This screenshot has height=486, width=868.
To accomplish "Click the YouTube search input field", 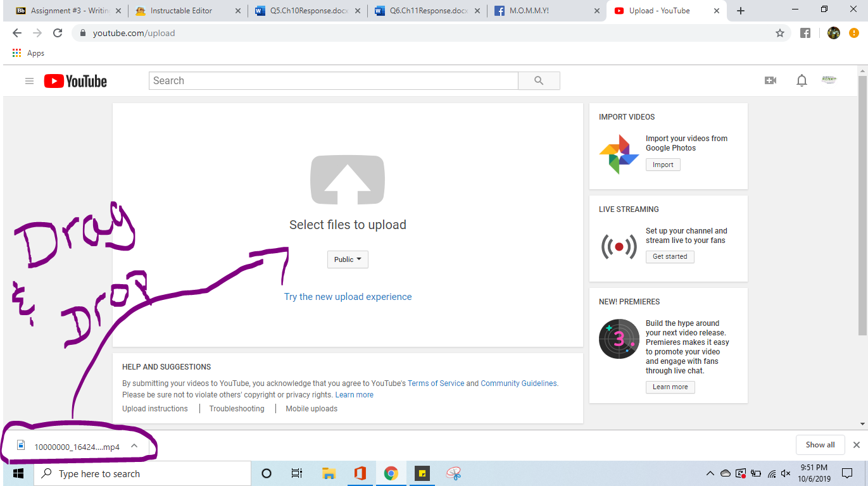I will click(x=334, y=81).
